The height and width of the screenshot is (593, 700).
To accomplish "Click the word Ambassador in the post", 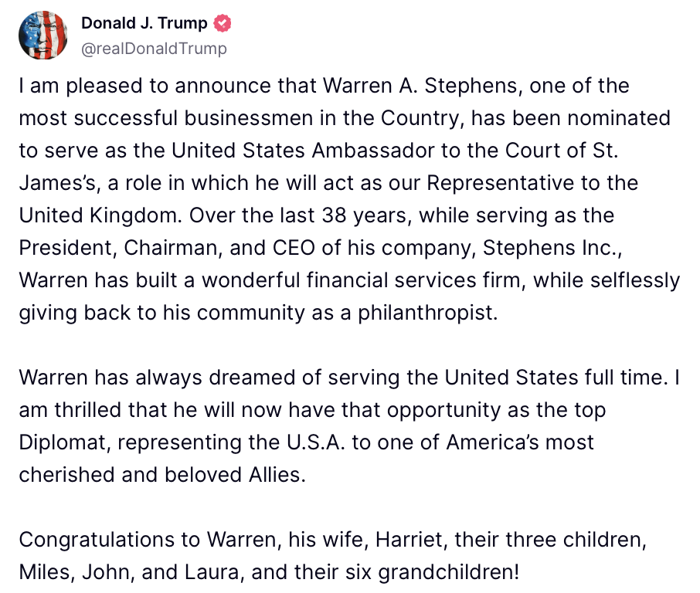I will (x=372, y=151).
